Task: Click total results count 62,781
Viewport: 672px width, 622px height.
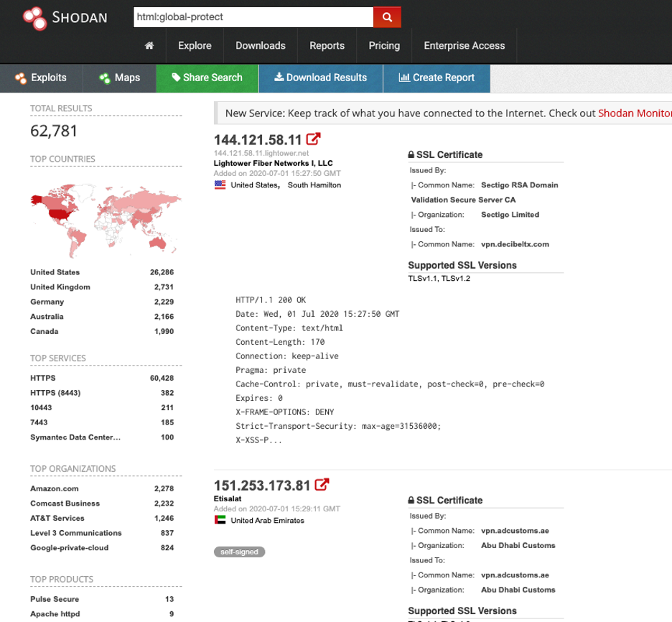Action: pyautogui.click(x=54, y=131)
